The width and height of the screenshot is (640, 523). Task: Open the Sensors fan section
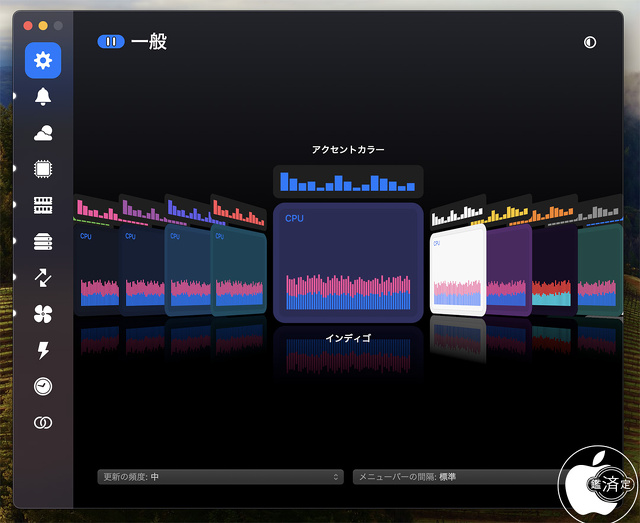[x=43, y=314]
